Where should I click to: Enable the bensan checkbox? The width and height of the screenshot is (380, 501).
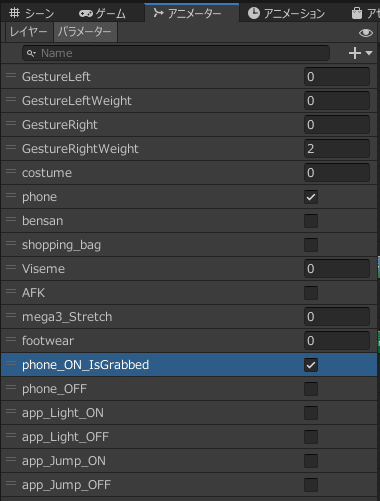311,221
